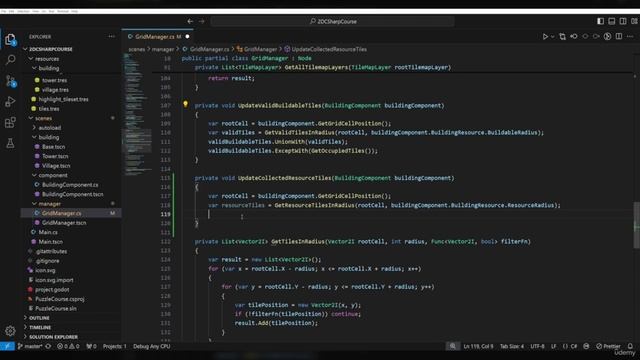The image size is (640, 360).
Task: Open notifications bell in status bar
Action: click(630, 346)
